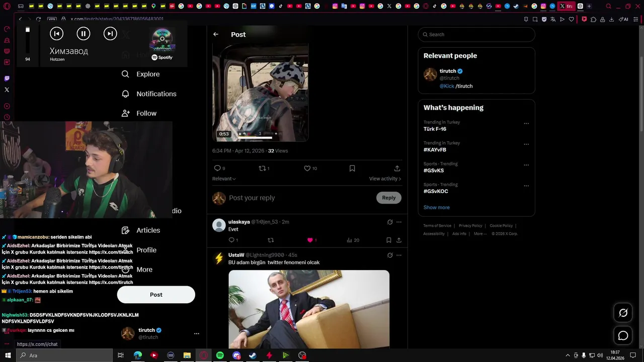
Task: Open the image in UstaW's reply
Action: click(309, 309)
